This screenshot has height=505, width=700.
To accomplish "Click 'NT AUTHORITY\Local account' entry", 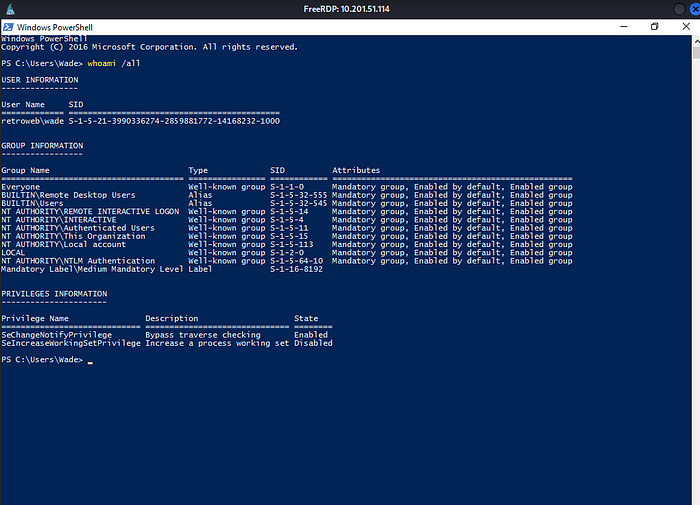I will (x=63, y=244).
